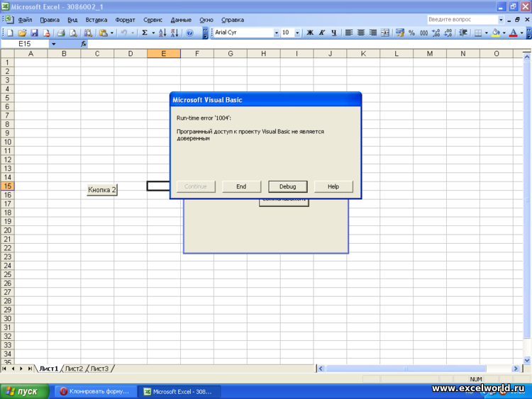Toggle underline Ч formatting
This screenshot has width=532, height=399.
pos(334,33)
